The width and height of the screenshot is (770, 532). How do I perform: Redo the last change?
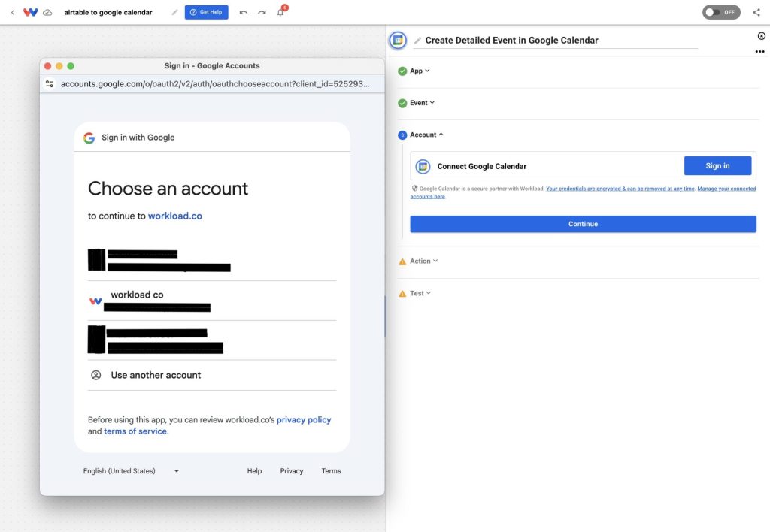click(x=262, y=12)
